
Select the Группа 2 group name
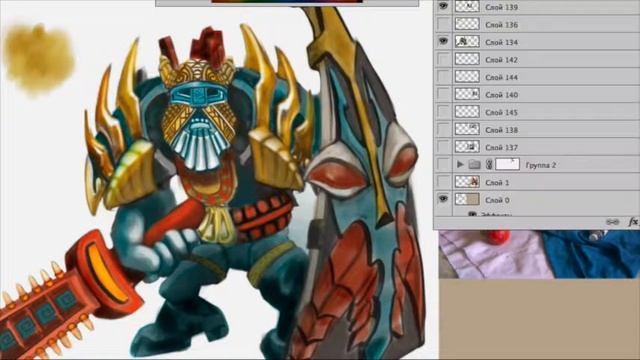[540, 165]
